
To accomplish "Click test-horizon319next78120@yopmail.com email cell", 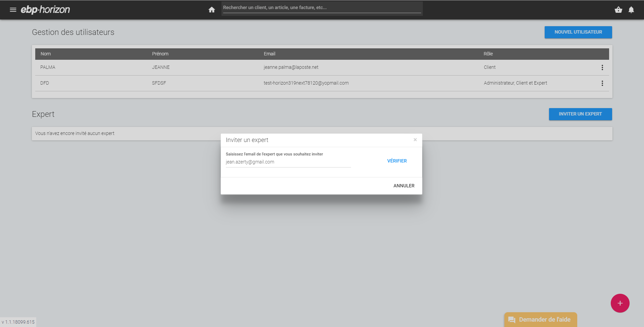I will [306, 83].
